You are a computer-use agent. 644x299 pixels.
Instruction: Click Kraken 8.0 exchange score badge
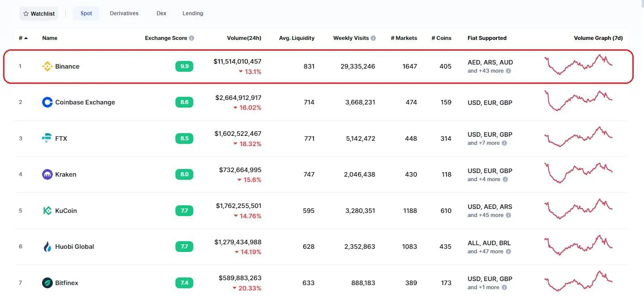coord(184,174)
